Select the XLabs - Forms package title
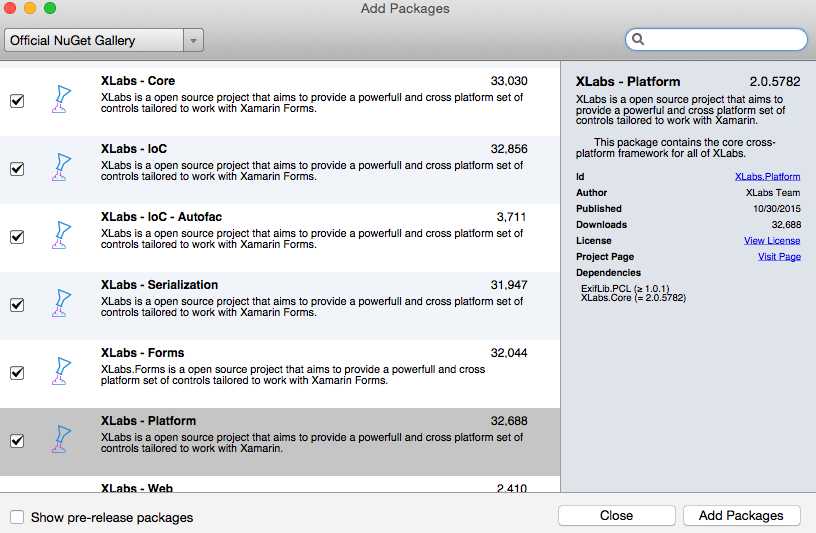Viewport: 816px width, 533px height. 143,353
